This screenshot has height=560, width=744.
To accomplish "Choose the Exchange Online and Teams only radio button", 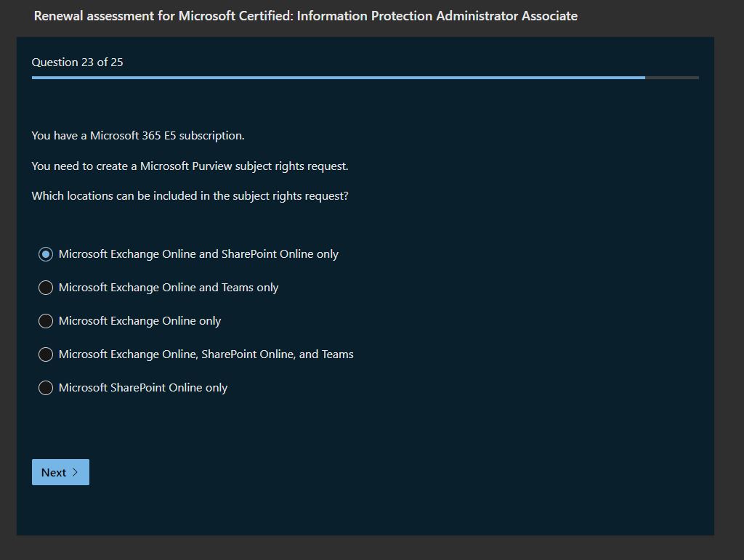I will click(46, 288).
